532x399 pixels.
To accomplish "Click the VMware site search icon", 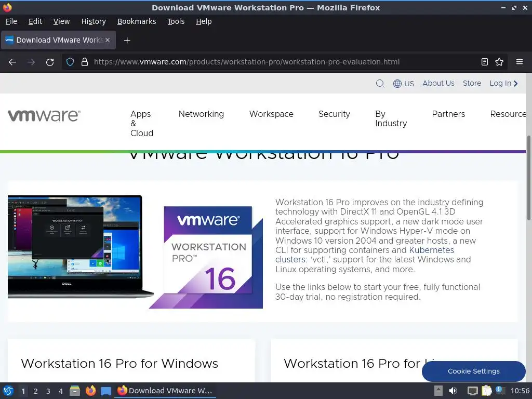I will pyautogui.click(x=380, y=84).
